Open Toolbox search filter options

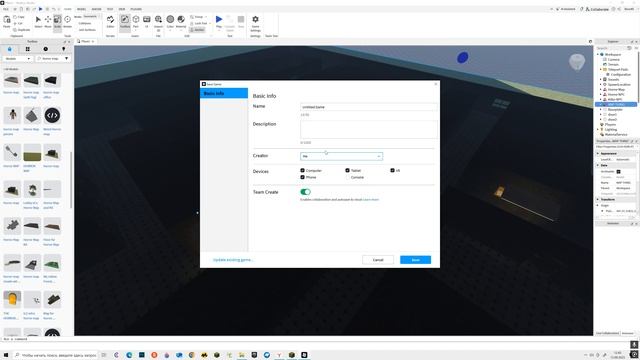tap(67, 59)
